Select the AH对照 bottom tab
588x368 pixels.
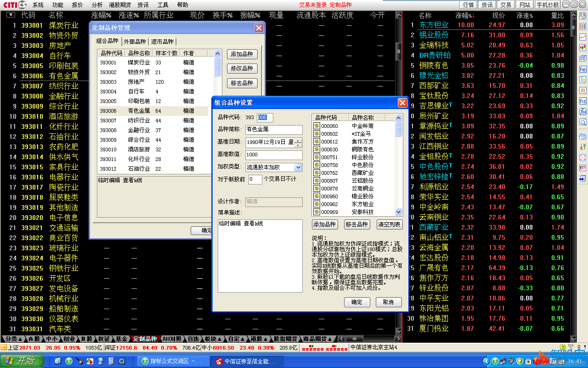point(172,339)
